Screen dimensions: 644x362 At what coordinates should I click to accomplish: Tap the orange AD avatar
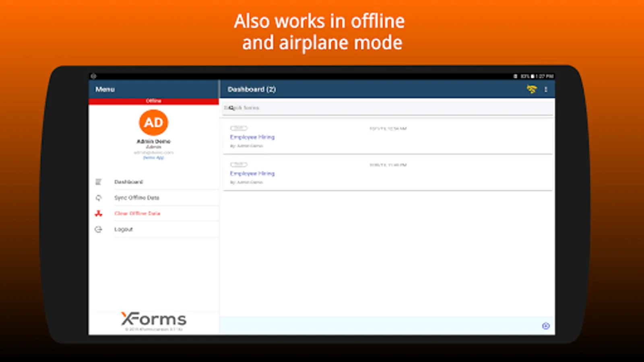pyautogui.click(x=153, y=123)
